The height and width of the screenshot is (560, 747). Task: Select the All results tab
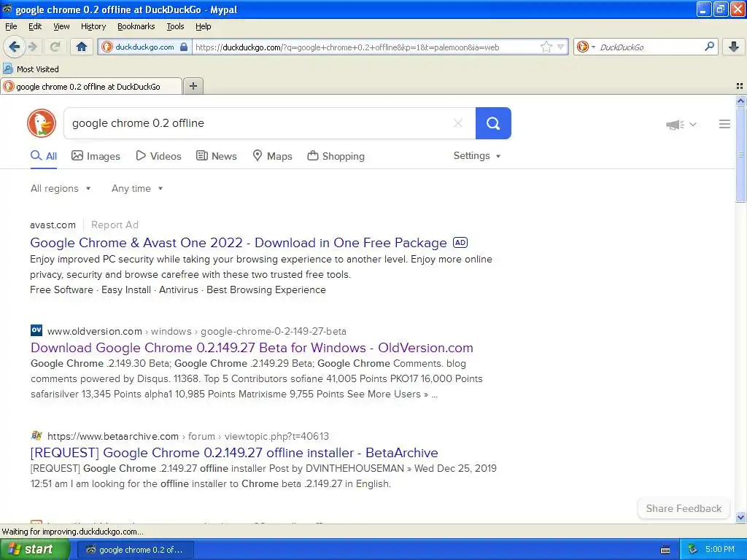tap(44, 156)
